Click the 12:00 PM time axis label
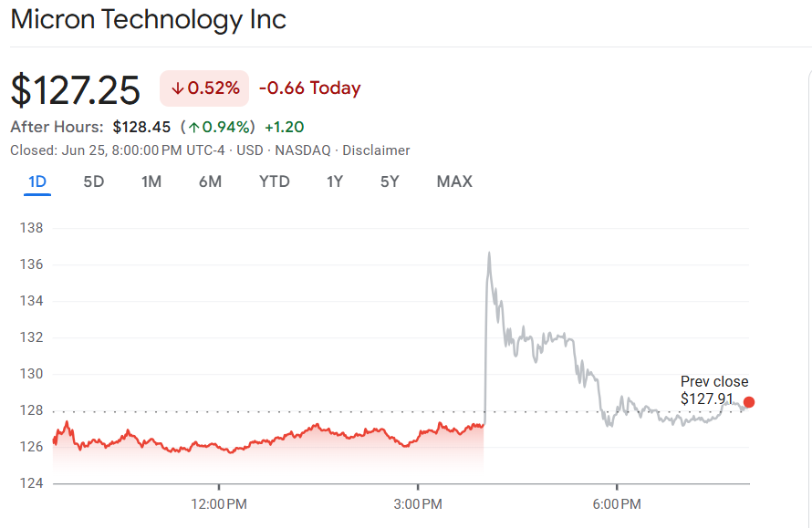This screenshot has width=812, height=528. pyautogui.click(x=219, y=503)
